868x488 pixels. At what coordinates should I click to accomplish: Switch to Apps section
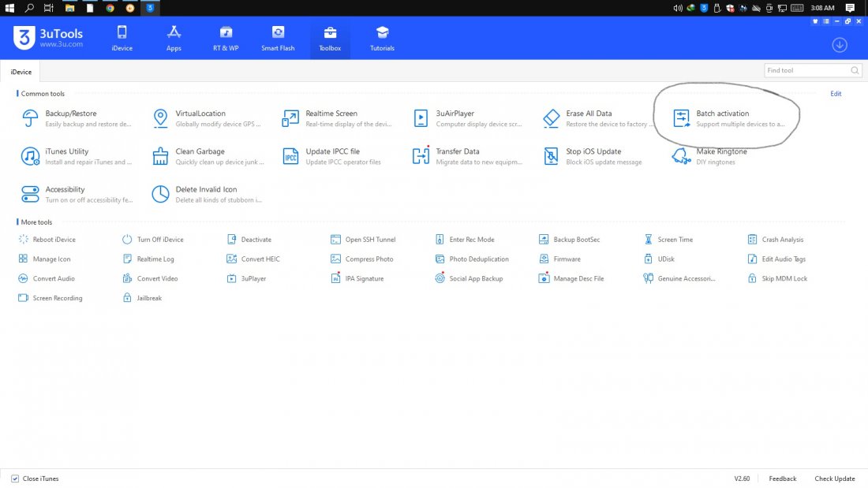click(x=174, y=38)
